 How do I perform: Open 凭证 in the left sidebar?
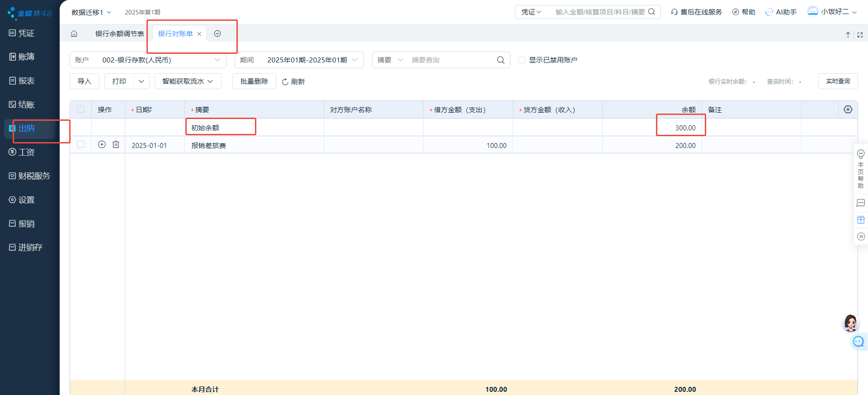26,33
